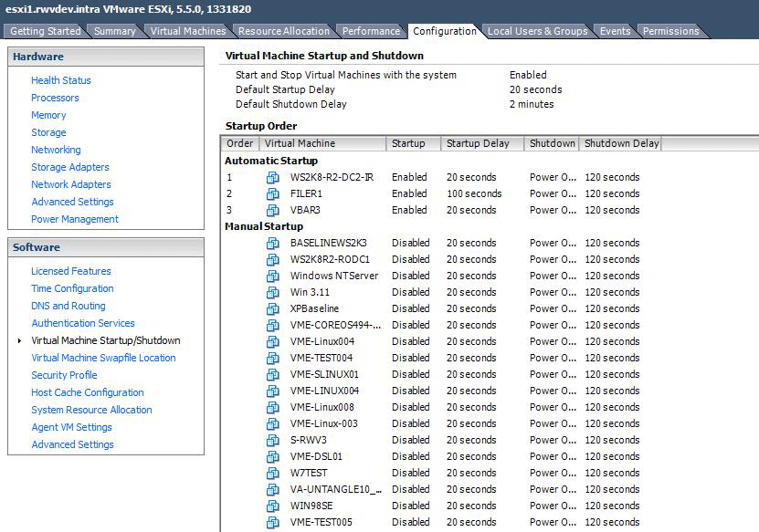Select the WIN98SE virtual machine name
The height and width of the screenshot is (532, 759).
[311, 506]
